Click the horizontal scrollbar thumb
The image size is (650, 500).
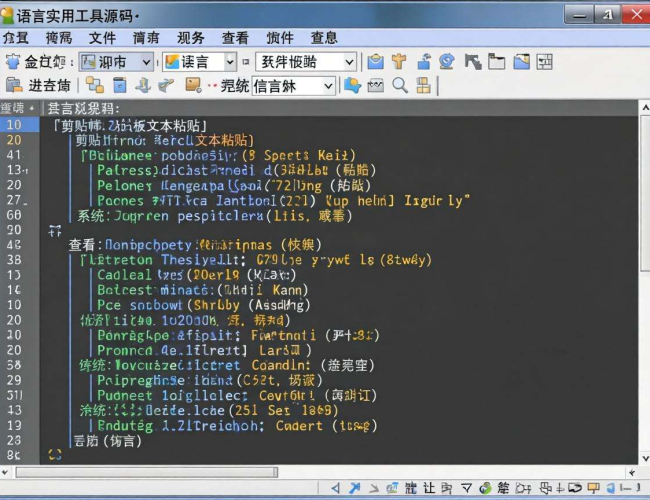click(x=147, y=472)
